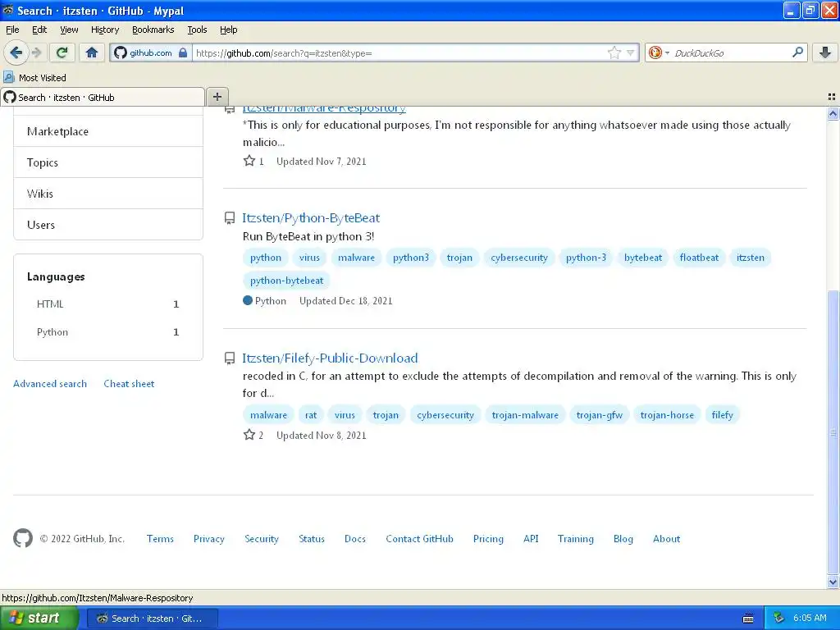Click the star icon on Malware-Respository result
The image size is (840, 630).
[x=249, y=161]
